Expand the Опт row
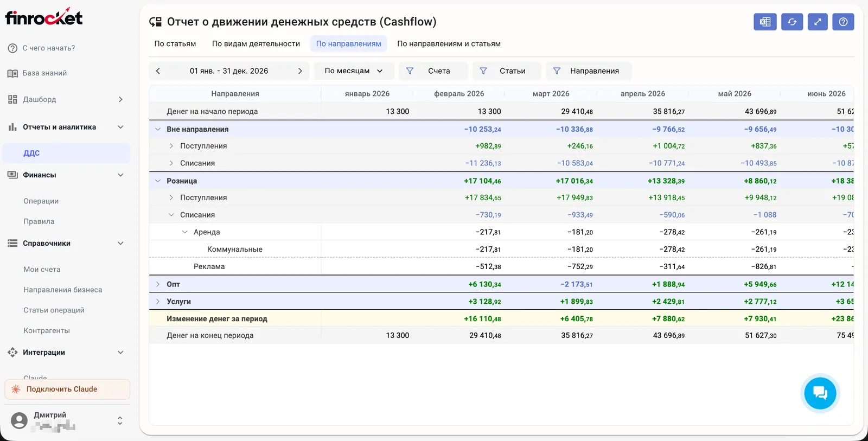 [158, 284]
